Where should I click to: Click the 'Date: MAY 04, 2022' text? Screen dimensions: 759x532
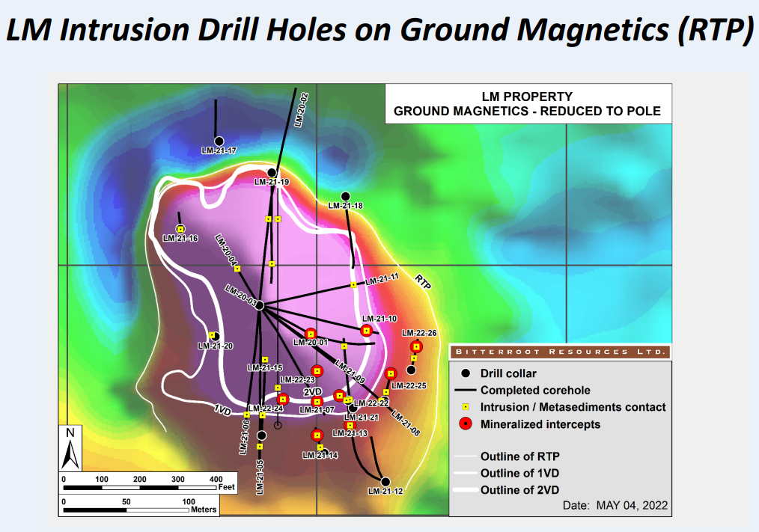pos(615,505)
